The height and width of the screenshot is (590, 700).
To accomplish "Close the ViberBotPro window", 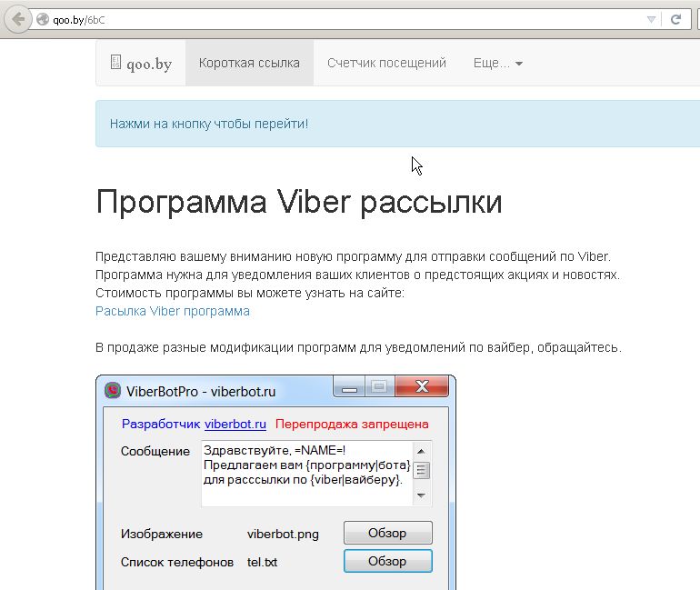I will pos(422,387).
